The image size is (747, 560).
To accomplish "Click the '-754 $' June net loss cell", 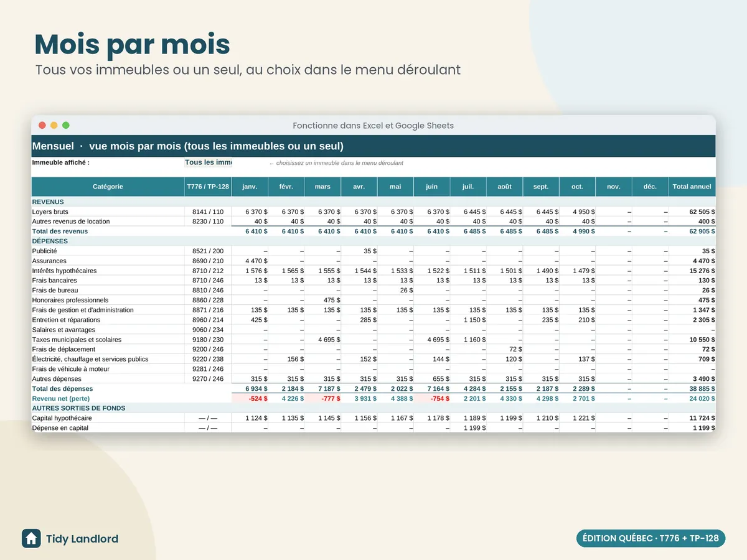I will [432, 398].
